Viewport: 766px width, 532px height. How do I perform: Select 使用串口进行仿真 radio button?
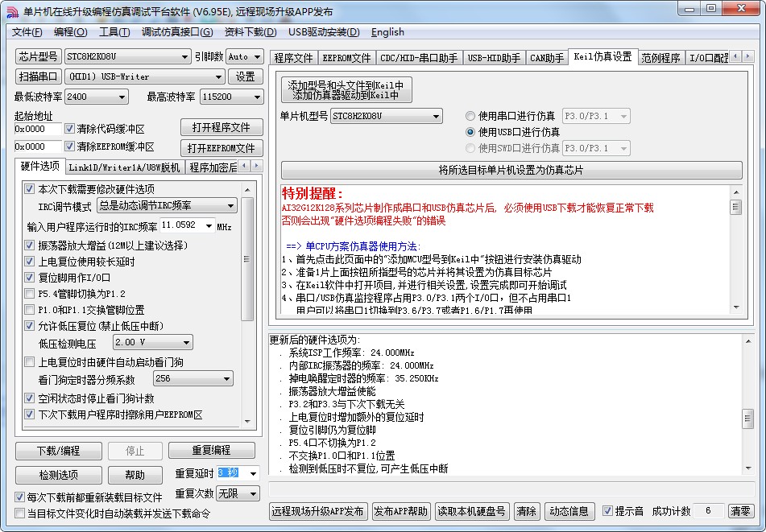pyautogui.click(x=470, y=116)
